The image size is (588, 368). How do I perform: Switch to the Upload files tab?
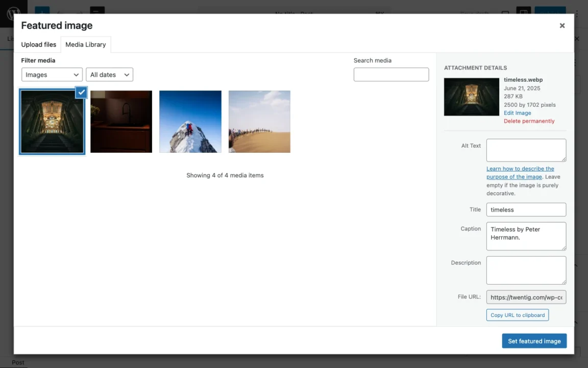click(39, 44)
